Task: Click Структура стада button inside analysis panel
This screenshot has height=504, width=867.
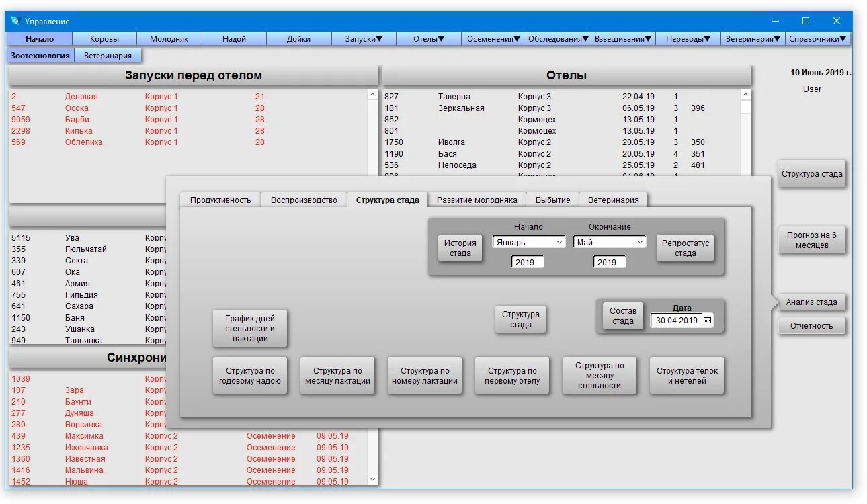Action: tap(521, 319)
